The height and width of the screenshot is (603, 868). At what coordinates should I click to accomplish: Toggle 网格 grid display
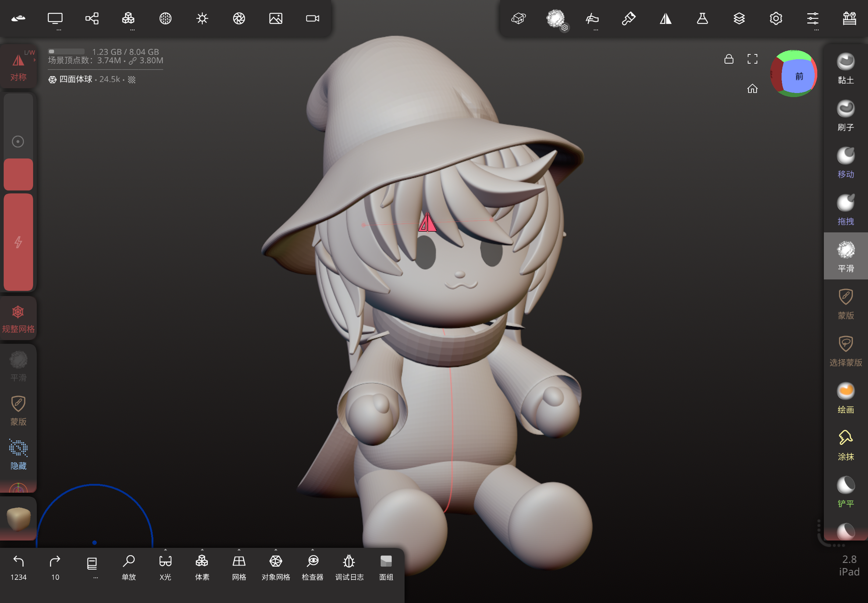click(x=239, y=567)
